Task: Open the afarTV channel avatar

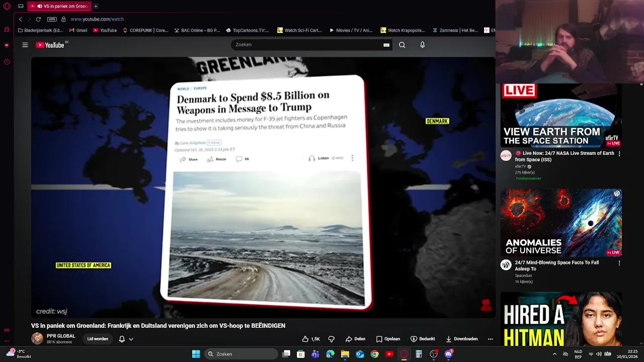Action: point(506,155)
